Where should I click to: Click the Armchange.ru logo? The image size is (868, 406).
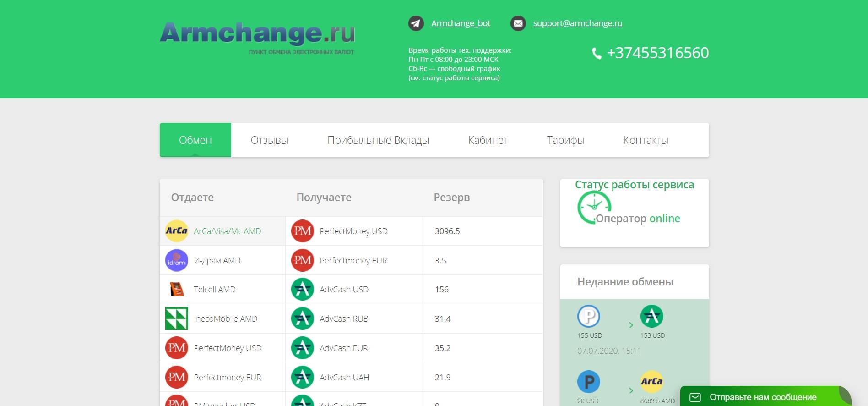coord(257,38)
